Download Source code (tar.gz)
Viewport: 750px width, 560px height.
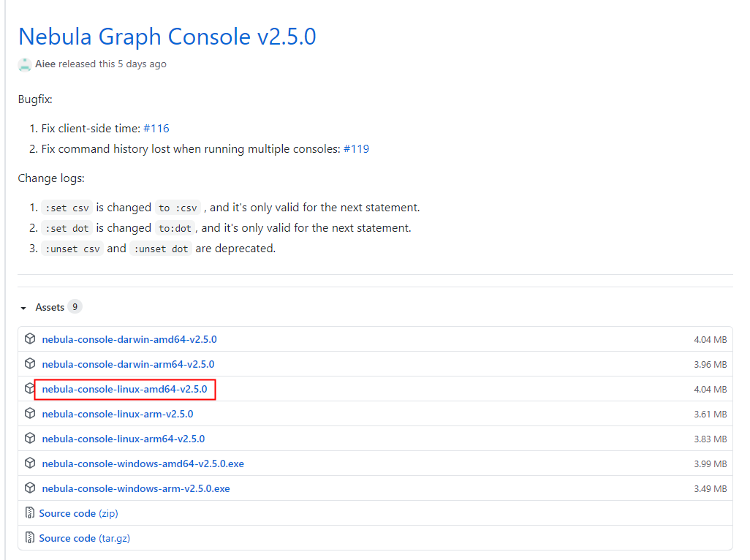click(x=85, y=539)
